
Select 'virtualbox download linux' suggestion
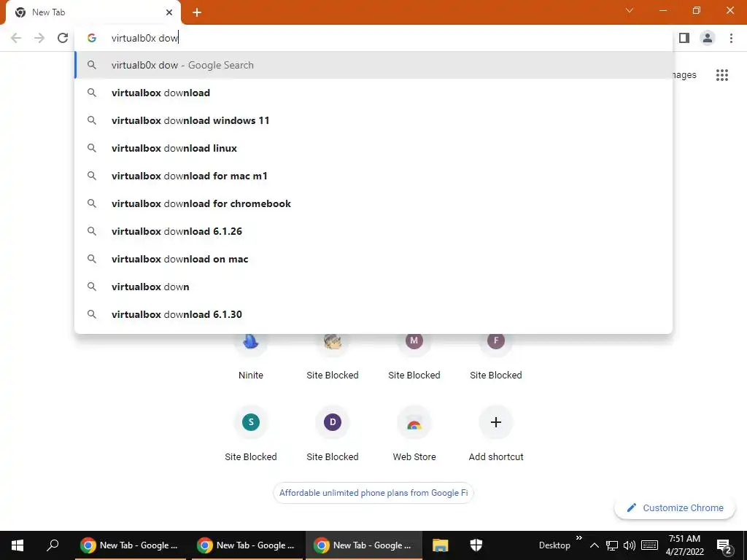click(x=373, y=148)
